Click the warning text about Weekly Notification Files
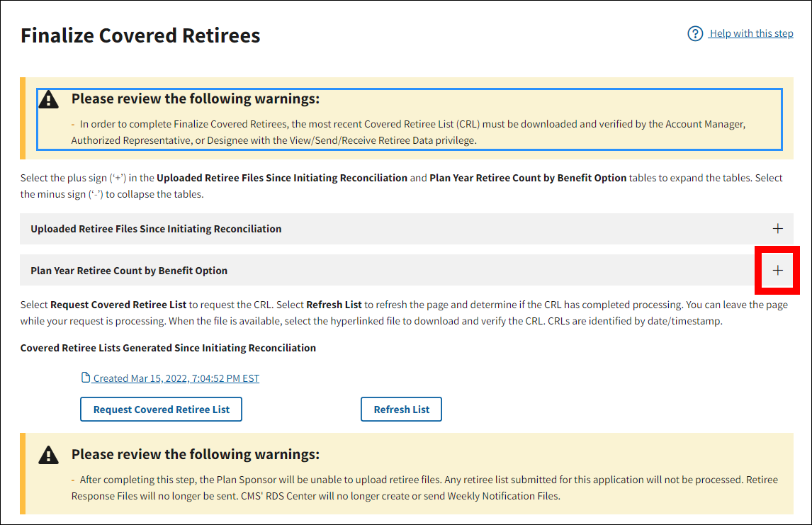812x525 pixels. tap(425, 487)
